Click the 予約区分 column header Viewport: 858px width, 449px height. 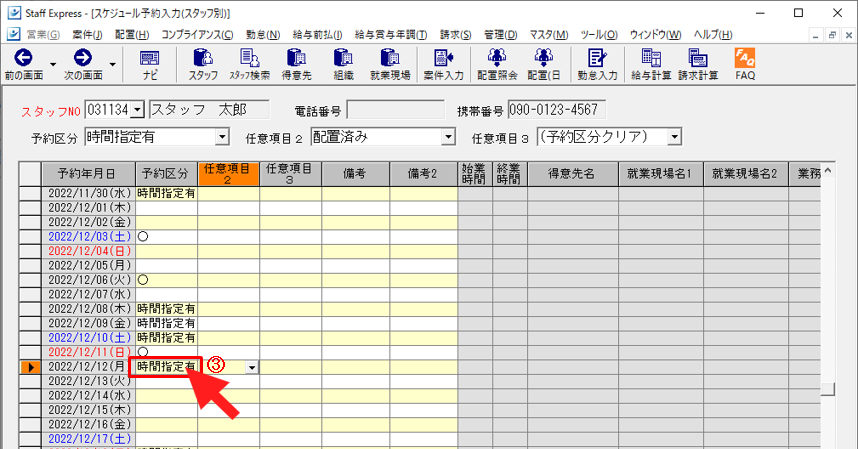click(x=166, y=174)
